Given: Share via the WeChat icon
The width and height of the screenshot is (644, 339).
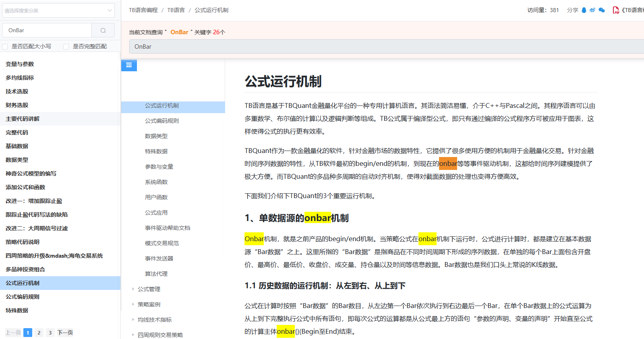Looking at the screenshot, I should 602,10.
